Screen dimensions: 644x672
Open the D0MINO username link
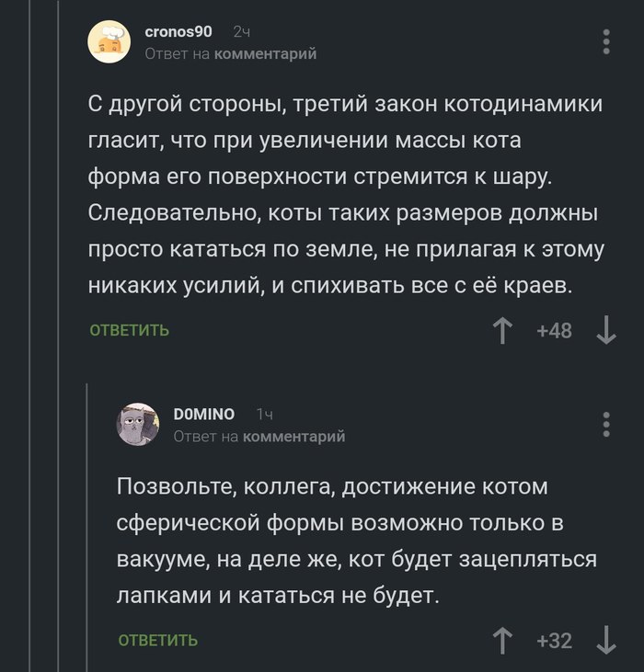click(203, 414)
